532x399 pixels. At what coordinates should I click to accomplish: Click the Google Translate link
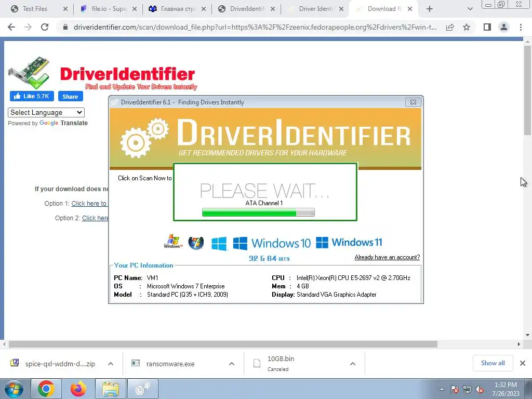point(63,123)
